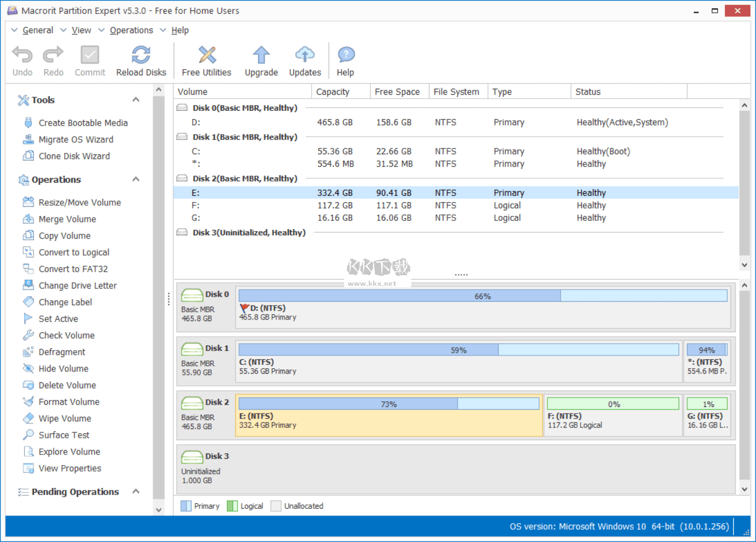Viewport: 756px width, 542px height.
Task: Select Disk 1 group row in list
Action: pos(449,137)
